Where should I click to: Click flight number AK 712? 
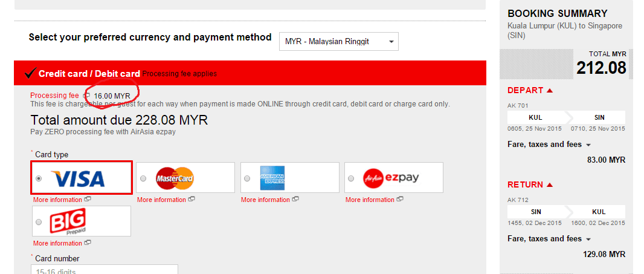click(x=518, y=200)
